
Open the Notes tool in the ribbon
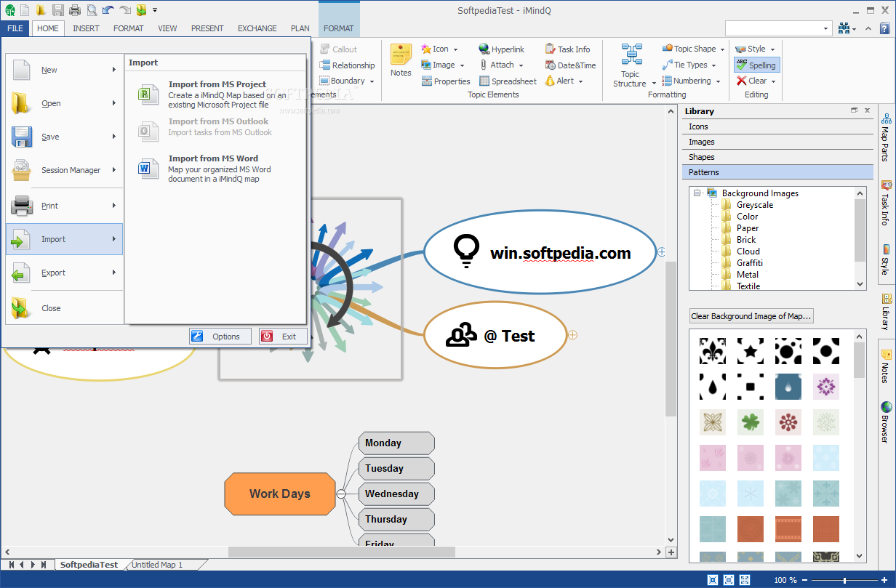click(401, 60)
